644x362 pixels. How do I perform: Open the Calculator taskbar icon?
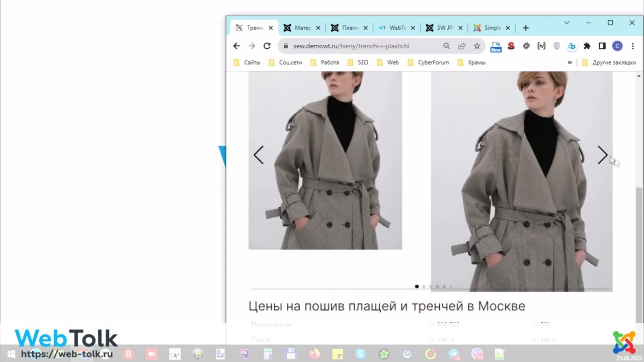(x=268, y=354)
